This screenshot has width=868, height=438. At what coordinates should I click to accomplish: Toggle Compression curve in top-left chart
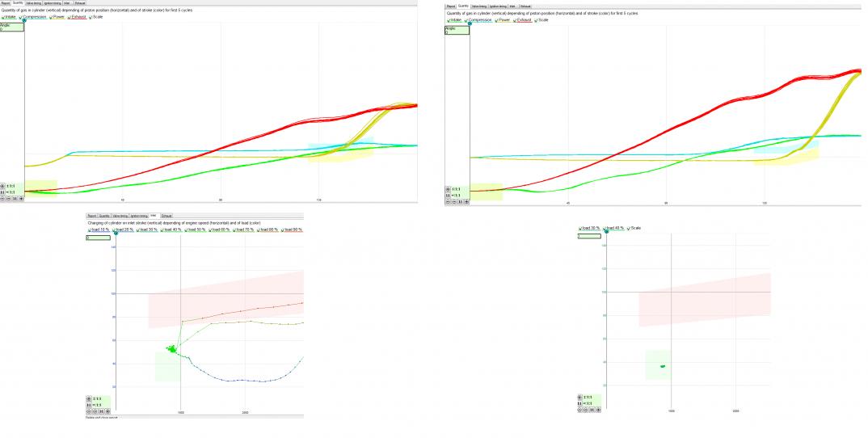click(x=32, y=17)
